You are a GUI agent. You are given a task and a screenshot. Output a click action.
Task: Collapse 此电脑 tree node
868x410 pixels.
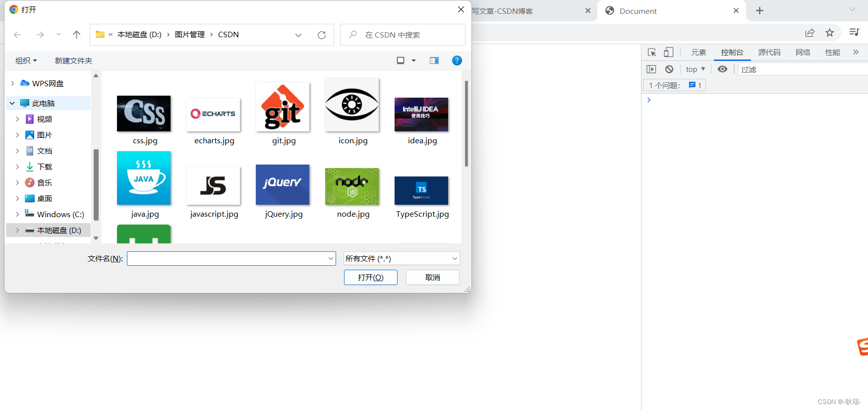(x=12, y=103)
